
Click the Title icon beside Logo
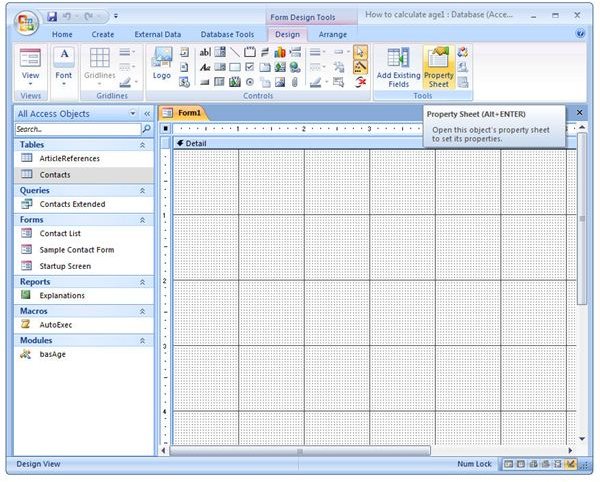click(184, 52)
